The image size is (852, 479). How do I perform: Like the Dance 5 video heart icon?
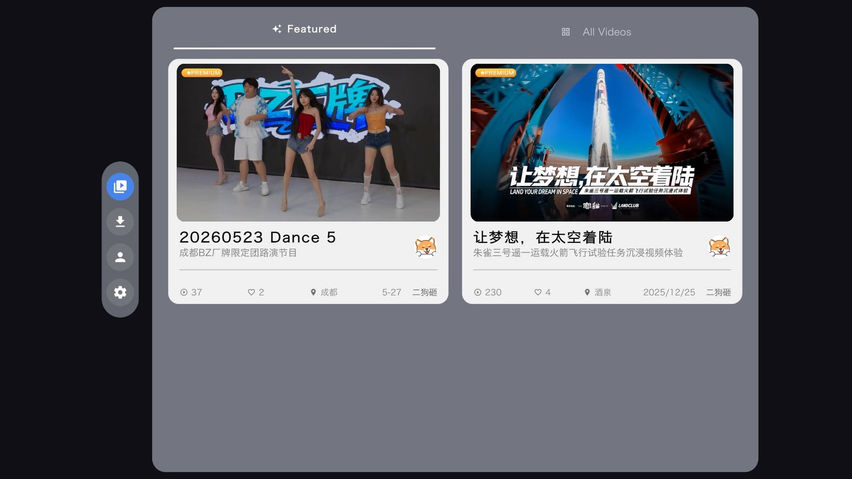(251, 292)
